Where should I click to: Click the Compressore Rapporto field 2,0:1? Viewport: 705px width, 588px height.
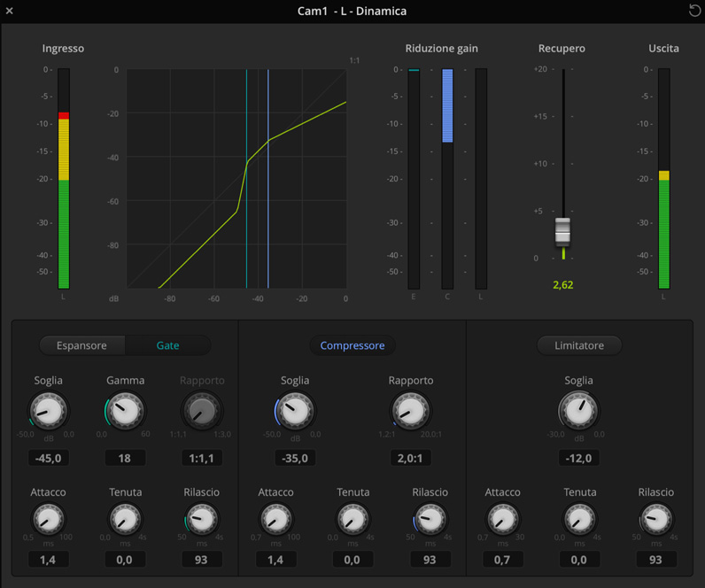pos(411,459)
